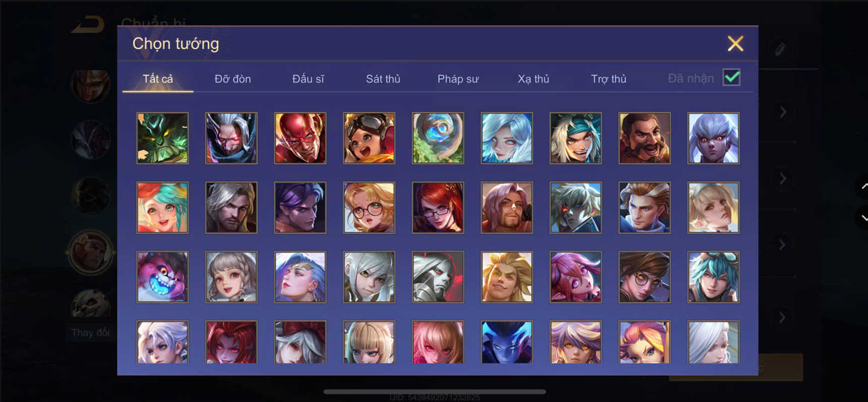Choose the green horned monster hero
This screenshot has width=868, height=402.
162,138
